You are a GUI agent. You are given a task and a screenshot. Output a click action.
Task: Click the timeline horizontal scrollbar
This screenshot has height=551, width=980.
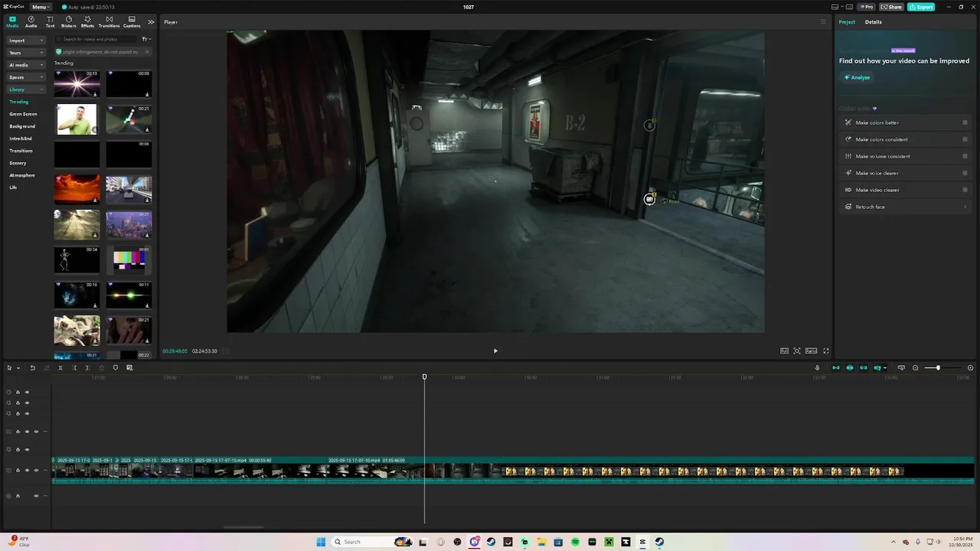[x=243, y=527]
